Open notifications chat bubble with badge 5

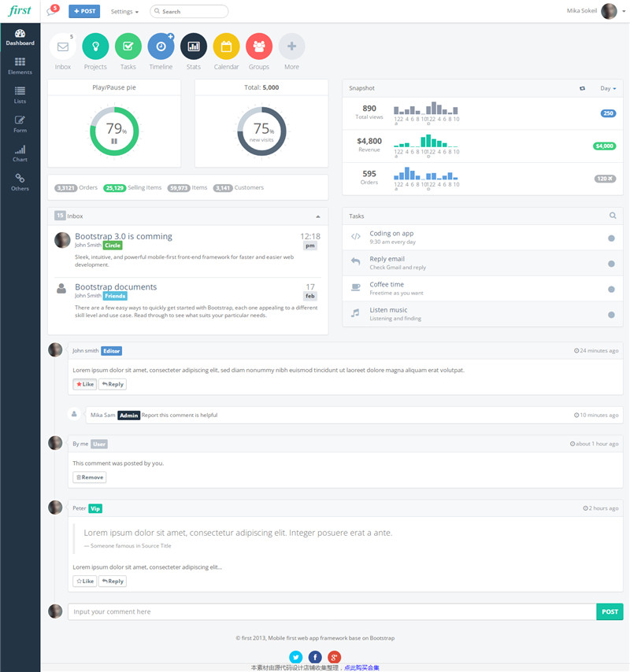[x=53, y=10]
